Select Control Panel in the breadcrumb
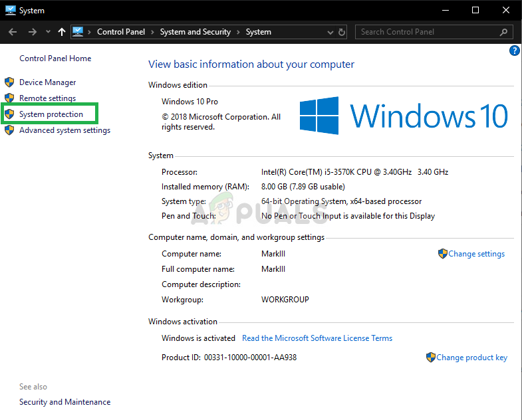522x420 pixels. click(x=121, y=32)
